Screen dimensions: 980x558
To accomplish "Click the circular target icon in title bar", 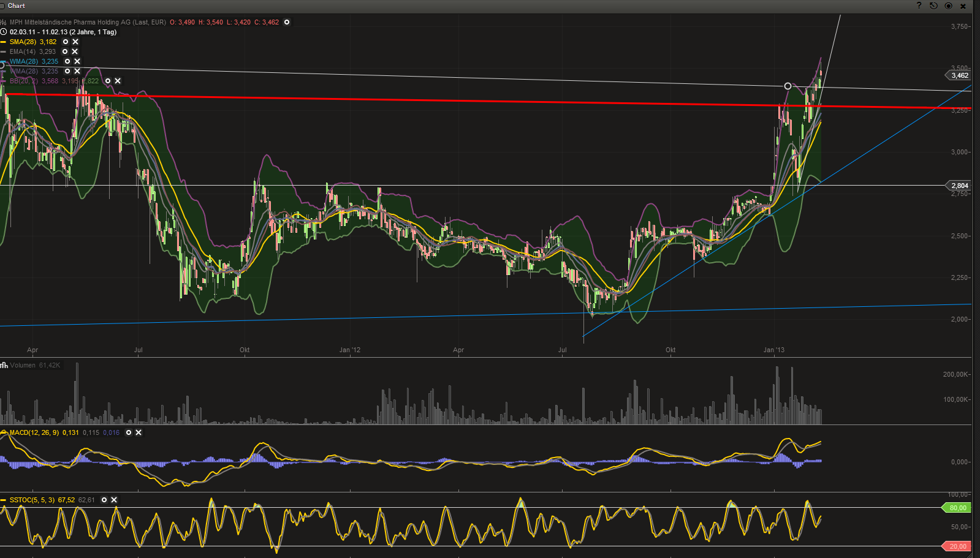I will (x=948, y=6).
